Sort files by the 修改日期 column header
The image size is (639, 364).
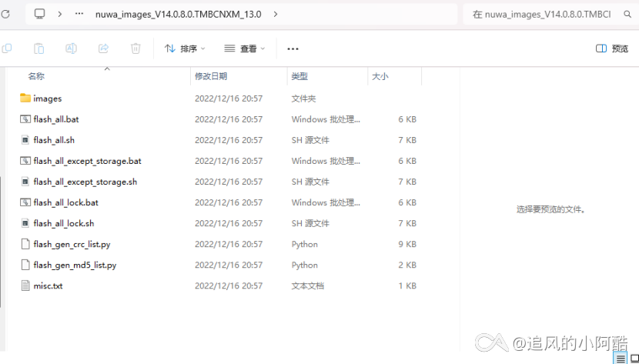coord(211,76)
